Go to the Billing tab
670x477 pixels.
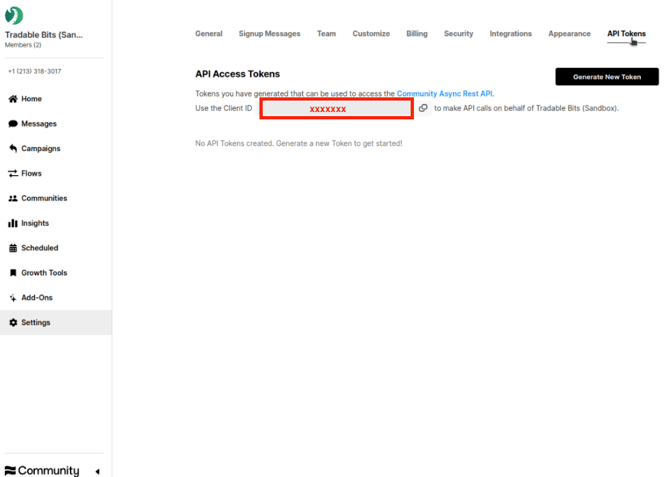point(417,34)
